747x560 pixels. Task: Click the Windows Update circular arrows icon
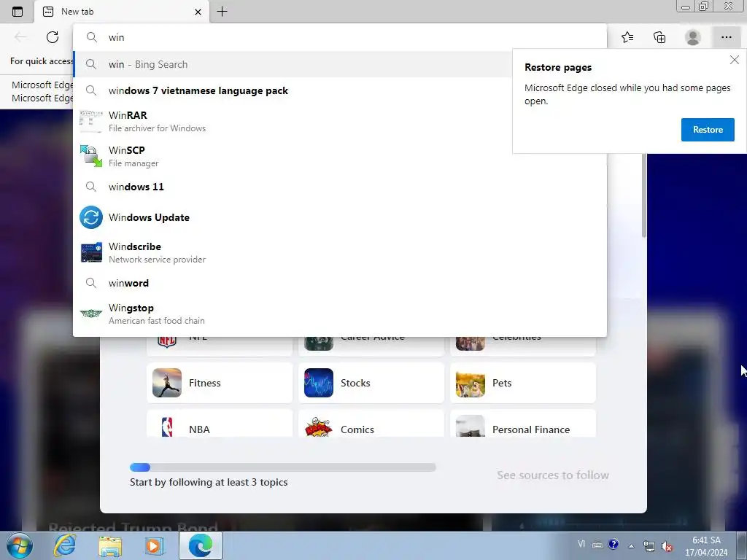coord(91,217)
